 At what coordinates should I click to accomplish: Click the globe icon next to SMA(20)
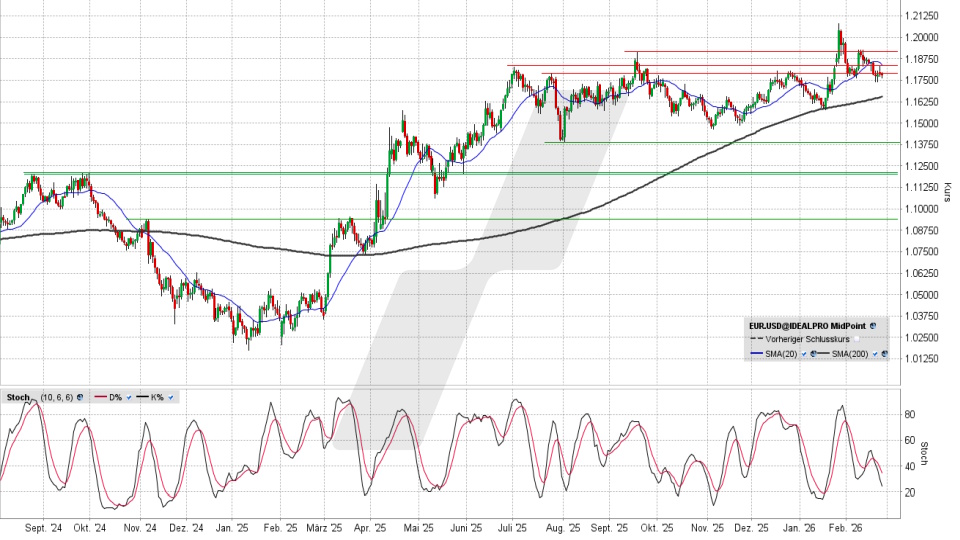pyautogui.click(x=813, y=354)
